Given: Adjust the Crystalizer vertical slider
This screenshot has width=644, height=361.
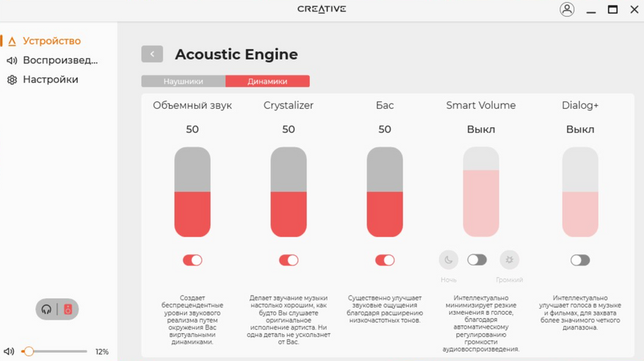Looking at the screenshot, I should 289,192.
